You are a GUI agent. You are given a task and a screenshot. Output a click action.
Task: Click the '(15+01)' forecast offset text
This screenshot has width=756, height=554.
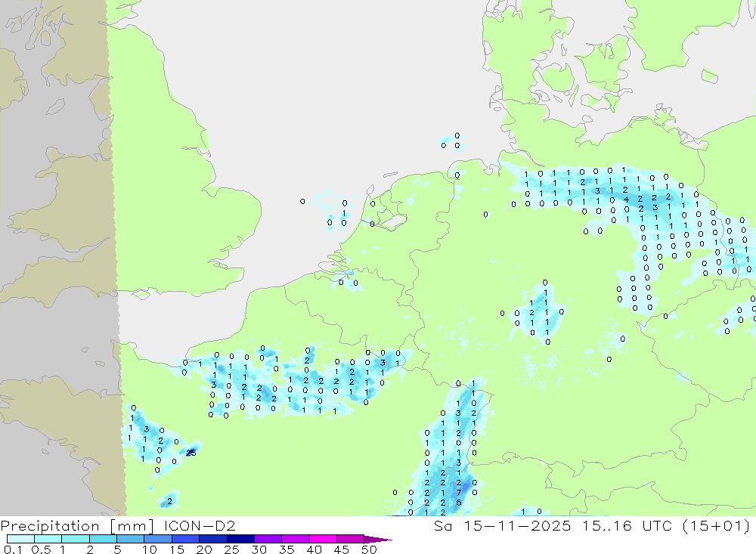tap(717, 525)
